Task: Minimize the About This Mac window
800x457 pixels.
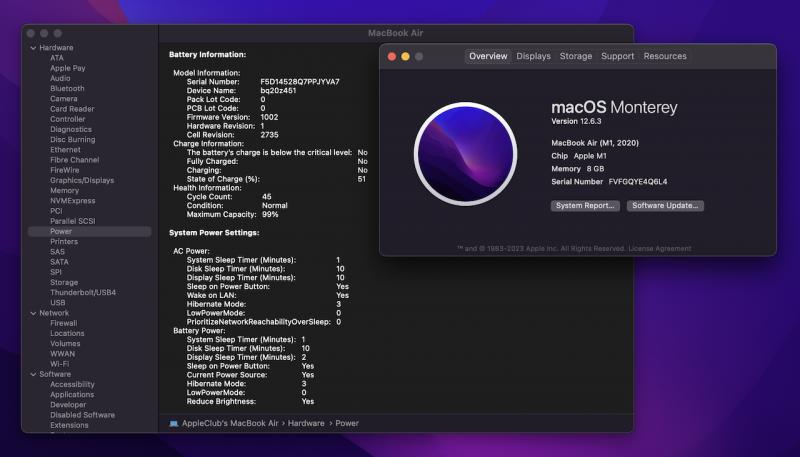Action: tap(405, 57)
